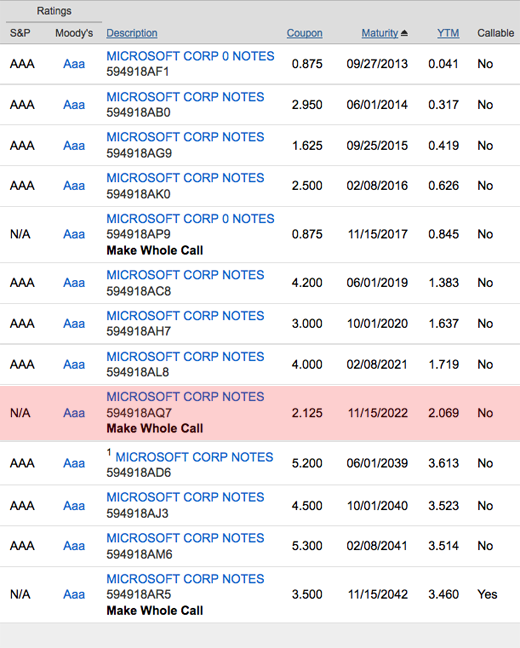The width and height of the screenshot is (520, 648).
Task: Open Microsoft Corp Notes 594918AC8 link
Action: (x=185, y=275)
